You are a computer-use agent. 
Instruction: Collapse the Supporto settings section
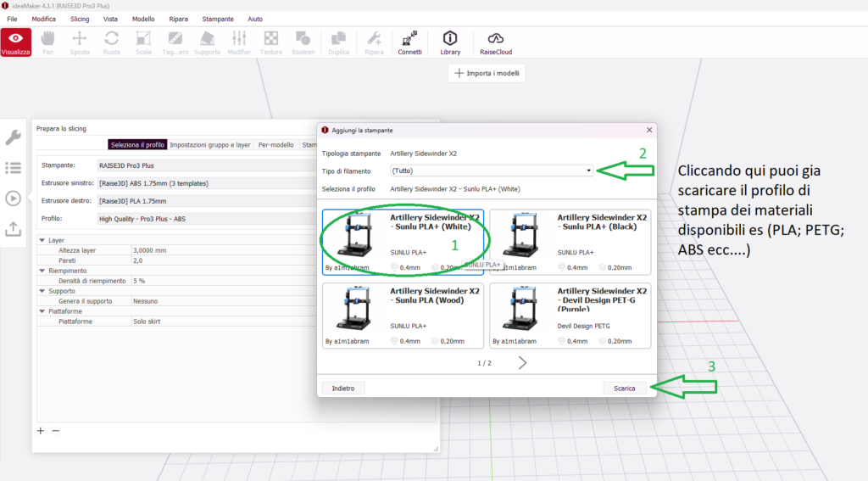pyautogui.click(x=42, y=291)
